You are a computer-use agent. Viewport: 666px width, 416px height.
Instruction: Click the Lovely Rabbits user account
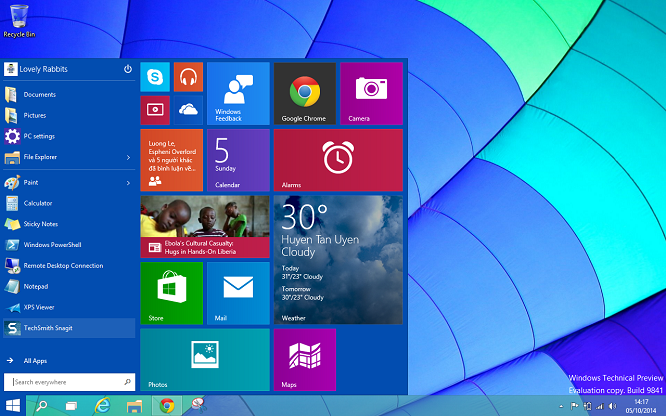coord(36,69)
